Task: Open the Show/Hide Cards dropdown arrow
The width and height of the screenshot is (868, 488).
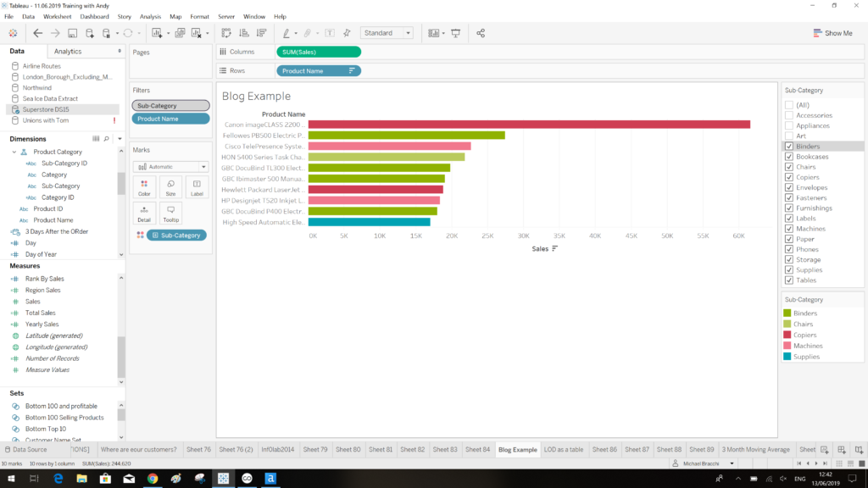Action: (x=443, y=33)
